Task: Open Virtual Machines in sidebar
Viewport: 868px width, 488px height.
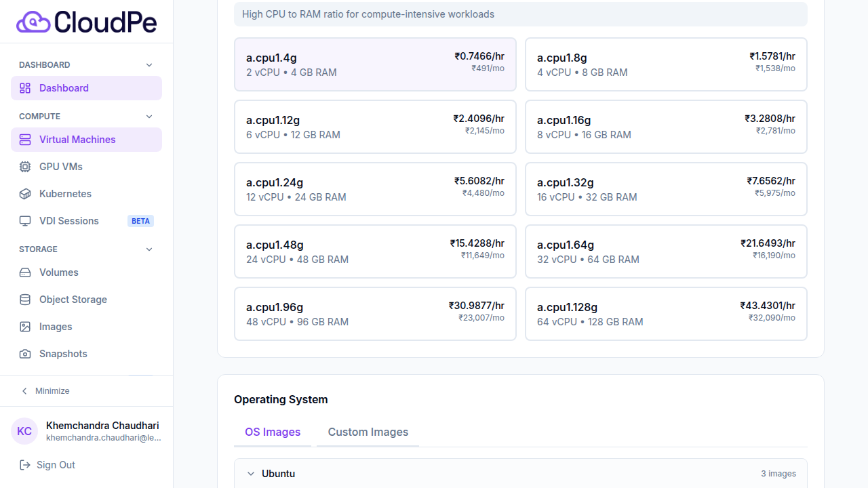Action: [x=86, y=140]
